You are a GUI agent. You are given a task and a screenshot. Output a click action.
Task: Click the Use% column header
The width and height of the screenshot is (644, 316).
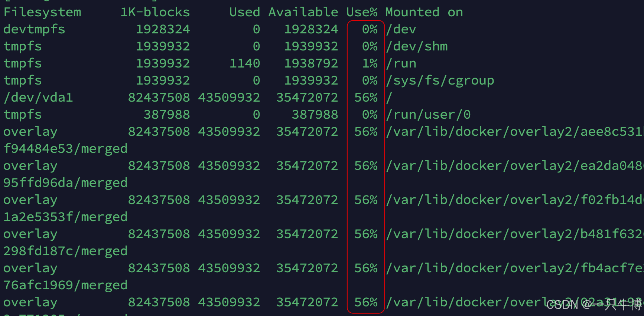click(362, 12)
